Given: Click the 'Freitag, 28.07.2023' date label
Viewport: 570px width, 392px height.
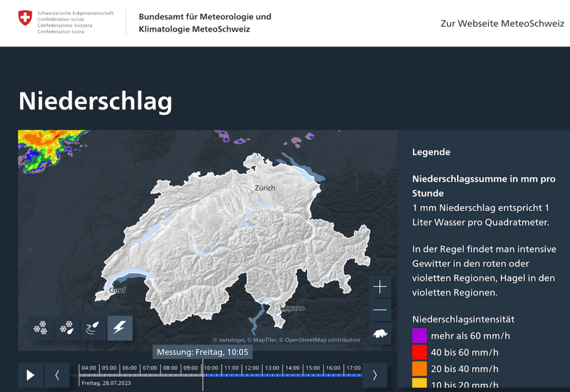Looking at the screenshot, I should (106, 383).
